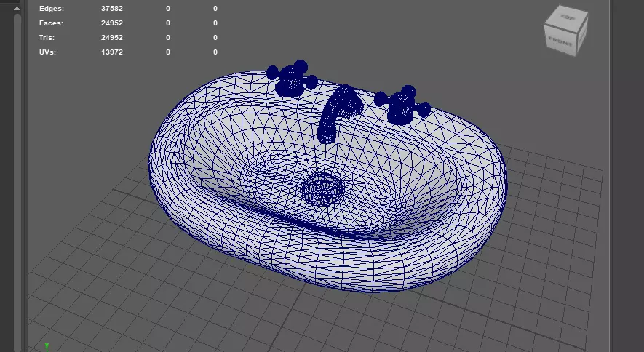Image resolution: width=644 pixels, height=352 pixels.
Task: Select the sink drain mesh
Action: pyautogui.click(x=323, y=188)
